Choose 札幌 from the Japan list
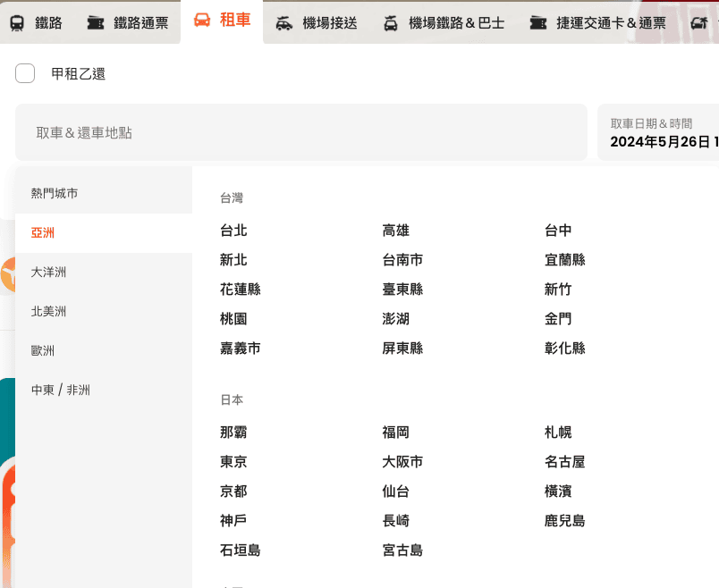 click(558, 433)
